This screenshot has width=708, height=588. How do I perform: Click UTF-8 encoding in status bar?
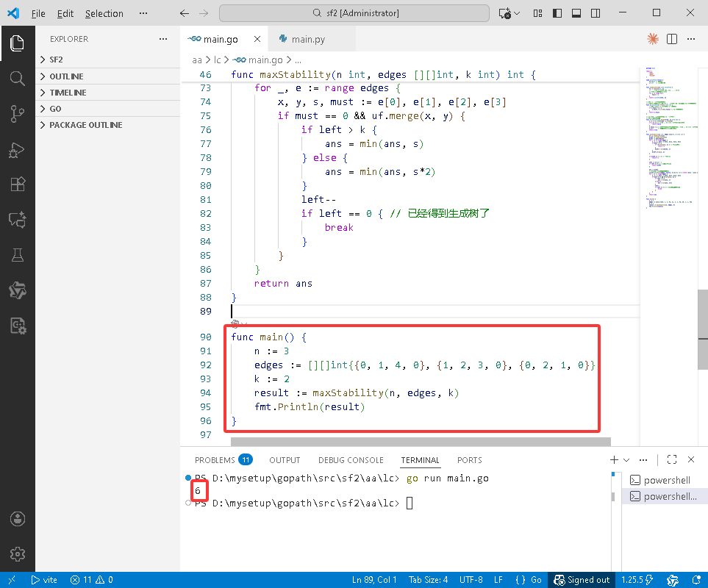(x=471, y=580)
